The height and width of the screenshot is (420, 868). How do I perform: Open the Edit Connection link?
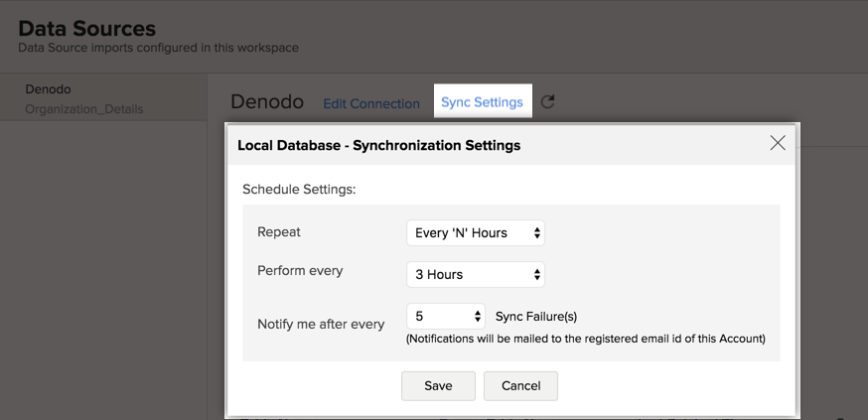[371, 104]
